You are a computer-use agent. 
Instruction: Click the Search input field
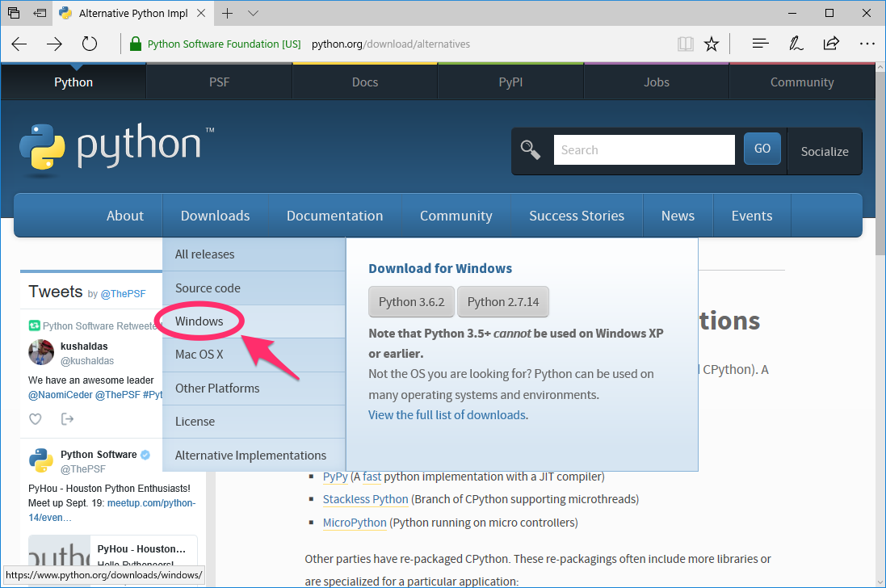644,149
